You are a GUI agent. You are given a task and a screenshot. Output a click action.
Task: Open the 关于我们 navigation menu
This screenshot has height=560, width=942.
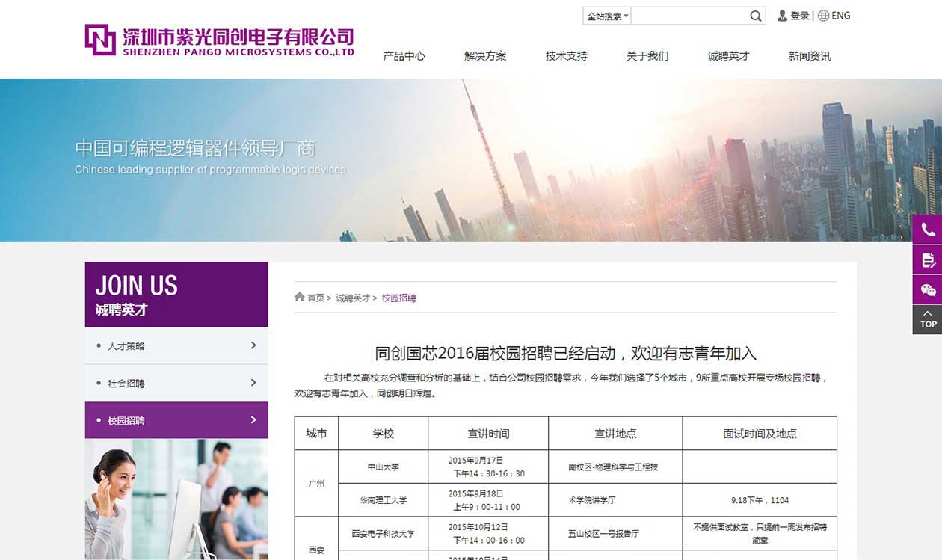pos(647,56)
